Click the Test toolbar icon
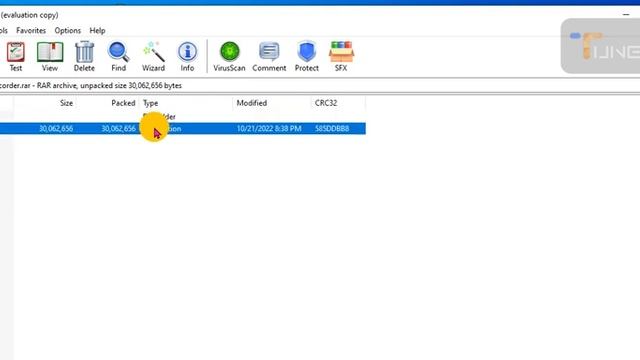This screenshot has height=360, width=640. [16, 57]
